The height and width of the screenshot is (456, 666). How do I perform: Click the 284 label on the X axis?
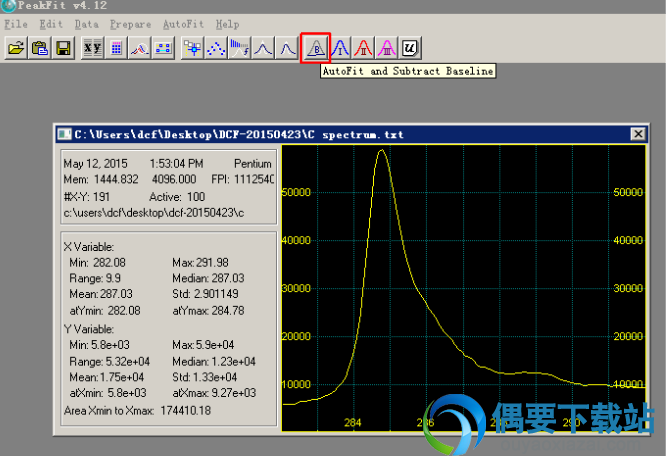353,422
